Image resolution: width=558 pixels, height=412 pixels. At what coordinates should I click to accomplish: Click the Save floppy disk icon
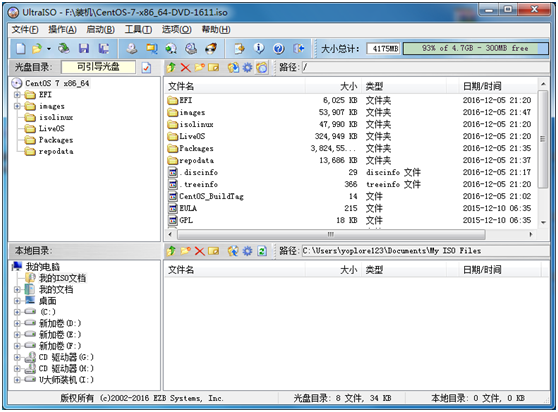pos(84,48)
